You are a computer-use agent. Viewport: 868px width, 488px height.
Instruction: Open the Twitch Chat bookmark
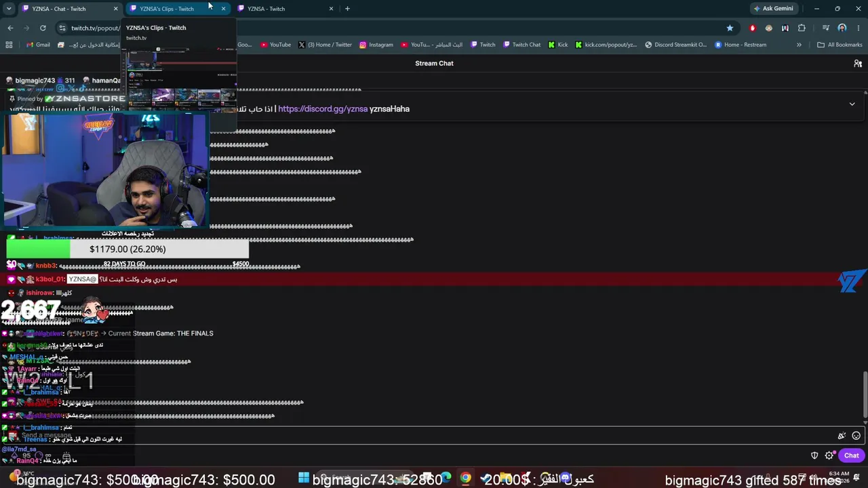coord(522,45)
